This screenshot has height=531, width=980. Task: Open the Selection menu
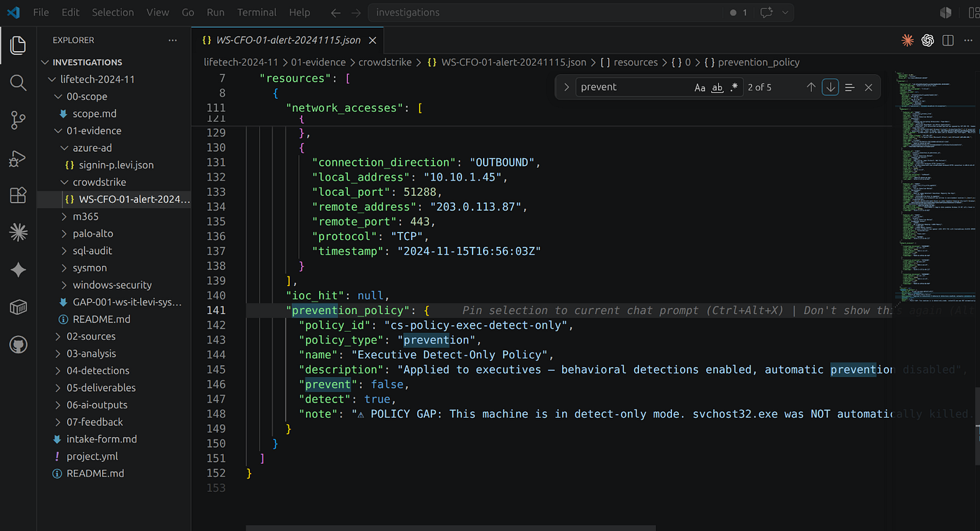[113, 13]
